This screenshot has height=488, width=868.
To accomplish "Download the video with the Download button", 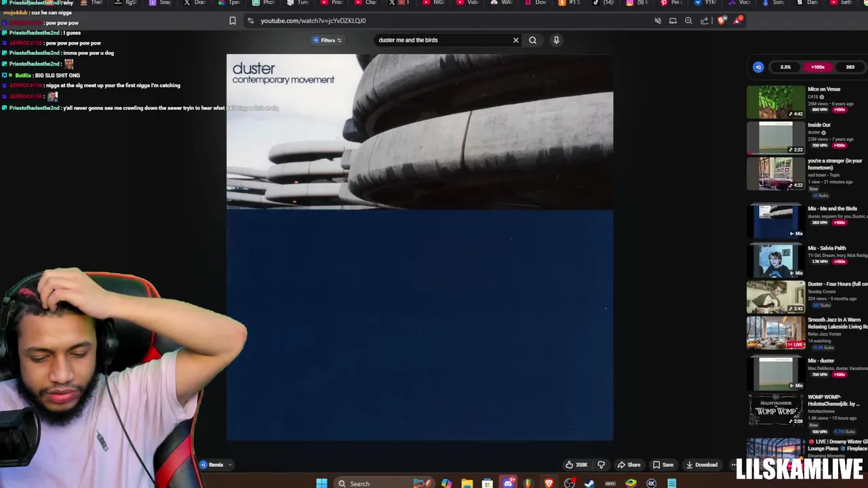I will click(702, 465).
